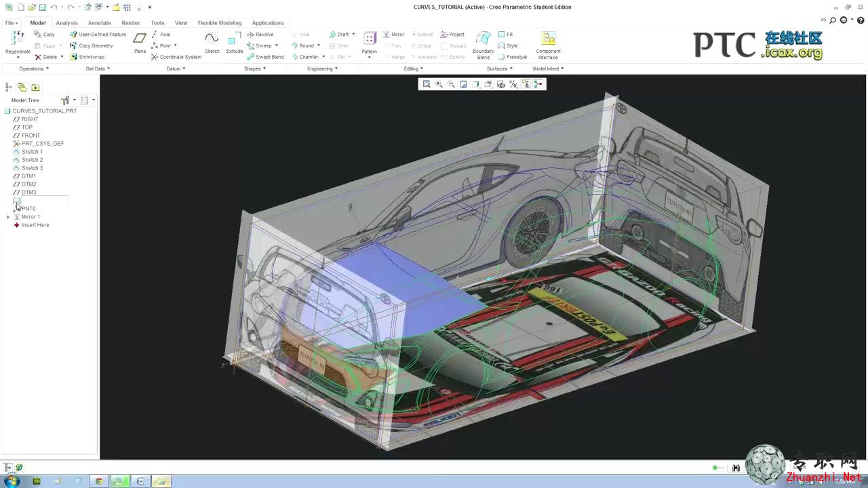This screenshot has width=868, height=488.
Task: Choose the Extrude shape tool
Action: 235,43
